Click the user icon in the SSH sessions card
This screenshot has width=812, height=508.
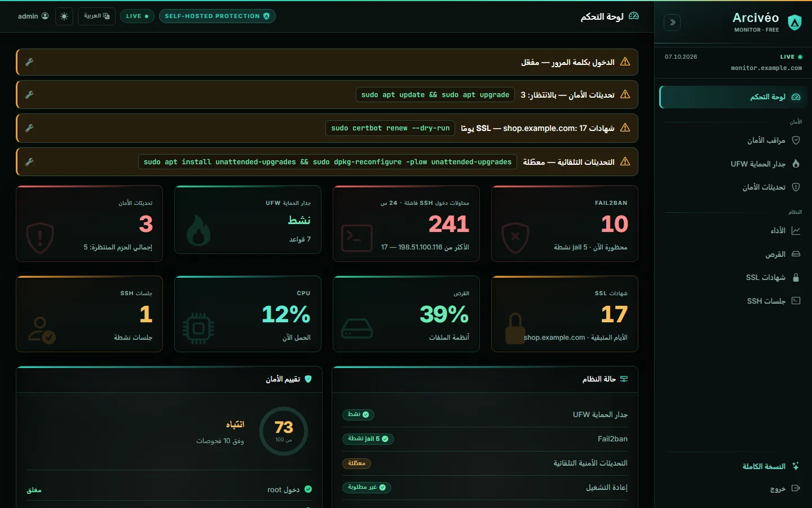click(42, 330)
